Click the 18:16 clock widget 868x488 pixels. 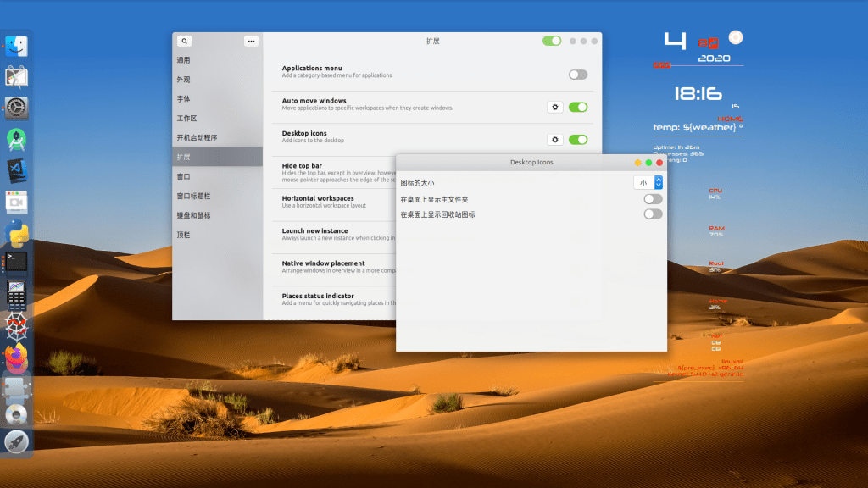click(x=698, y=93)
